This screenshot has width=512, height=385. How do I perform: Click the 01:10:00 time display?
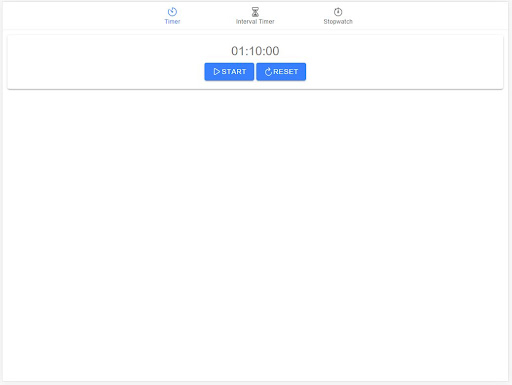(x=255, y=51)
